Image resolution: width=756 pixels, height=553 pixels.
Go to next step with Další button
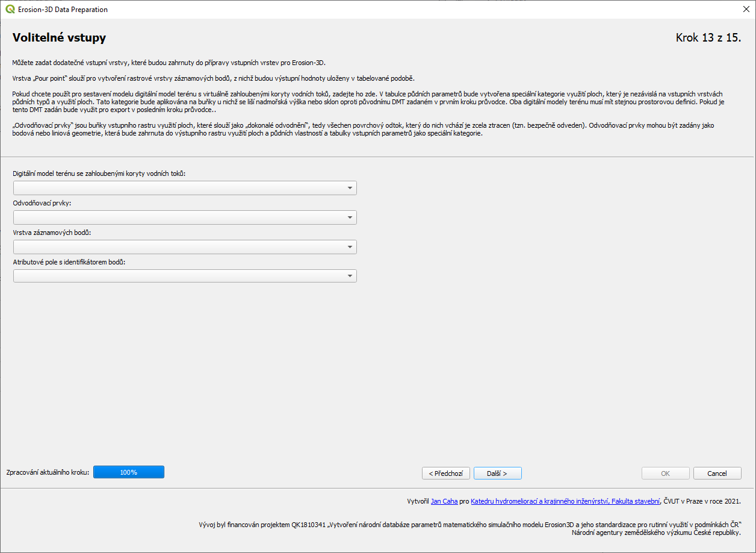pyautogui.click(x=497, y=473)
